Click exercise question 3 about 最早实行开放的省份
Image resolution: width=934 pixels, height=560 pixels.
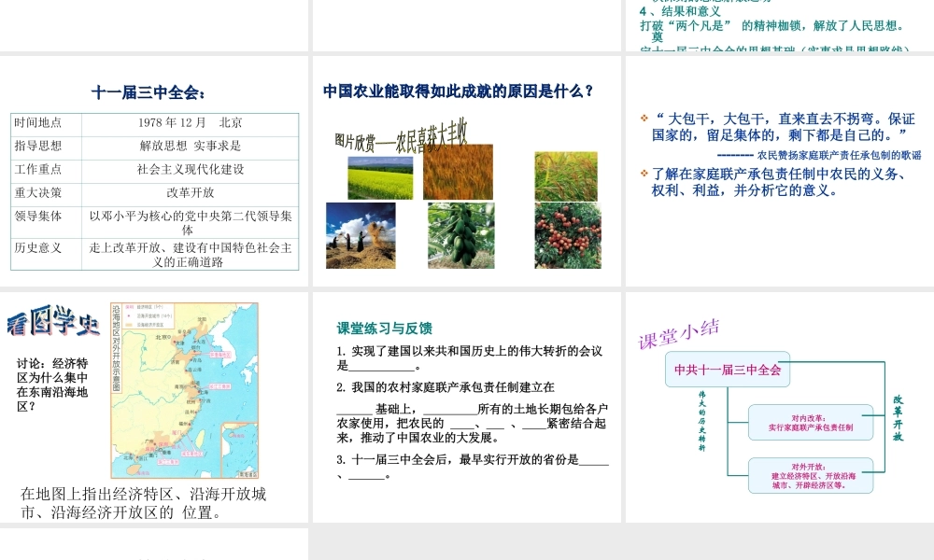pyautogui.click(x=473, y=468)
